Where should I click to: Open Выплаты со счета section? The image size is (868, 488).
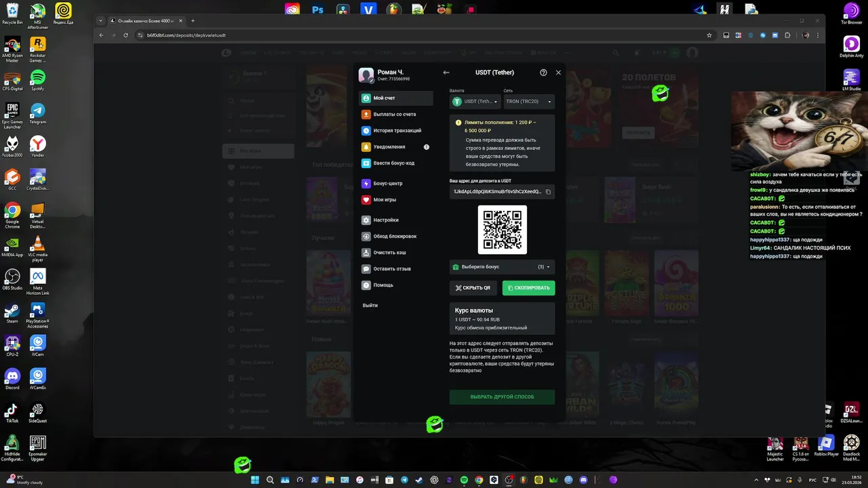click(x=396, y=115)
